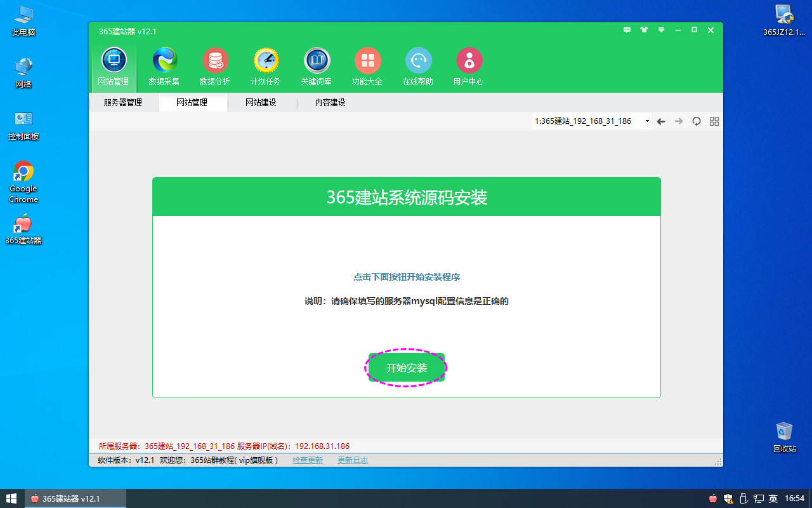Open the Windows Security tray icon
This screenshot has width=812, height=508.
click(x=728, y=498)
